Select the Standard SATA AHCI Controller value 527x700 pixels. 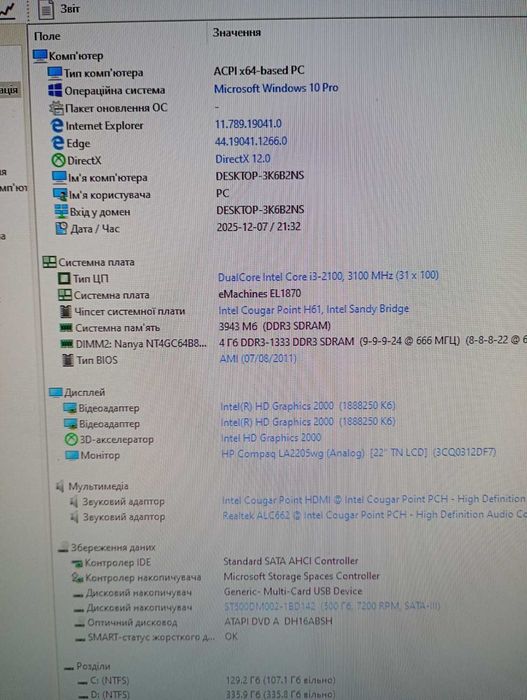pos(291,561)
